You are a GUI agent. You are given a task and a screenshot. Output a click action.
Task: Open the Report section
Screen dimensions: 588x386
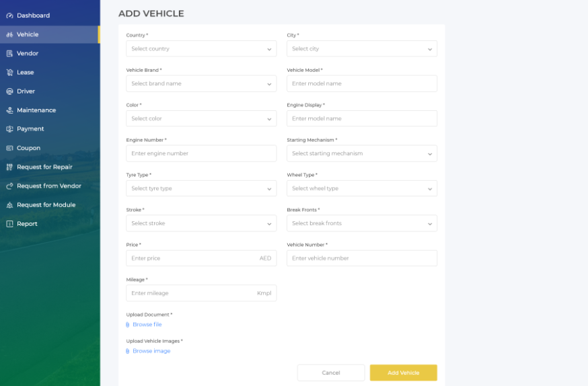[50, 224]
